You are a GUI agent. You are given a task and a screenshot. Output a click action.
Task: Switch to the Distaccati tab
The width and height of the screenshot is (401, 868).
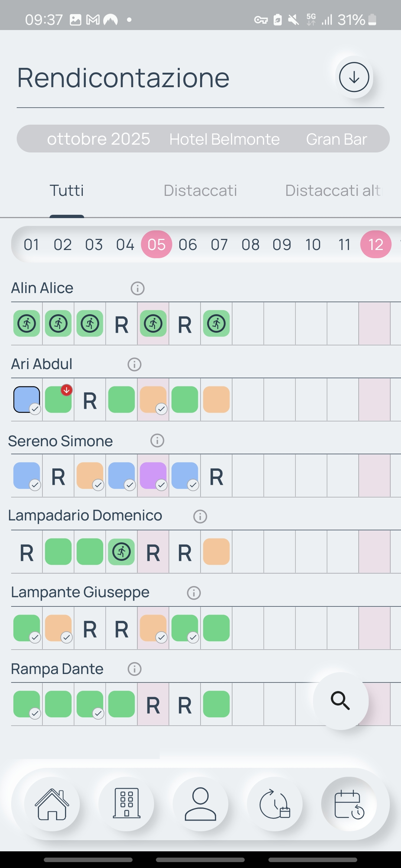[200, 191]
